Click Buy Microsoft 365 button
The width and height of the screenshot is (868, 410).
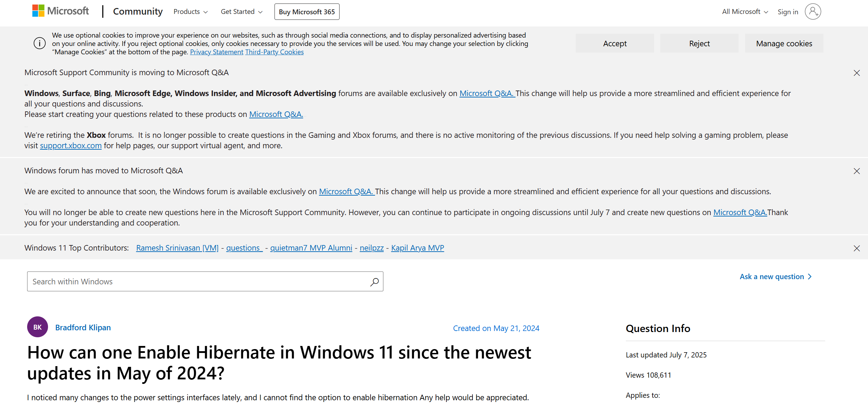pyautogui.click(x=307, y=12)
